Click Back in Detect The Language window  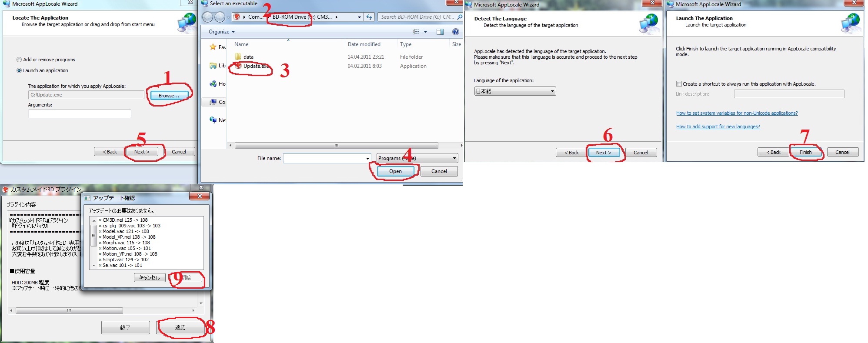(x=571, y=153)
